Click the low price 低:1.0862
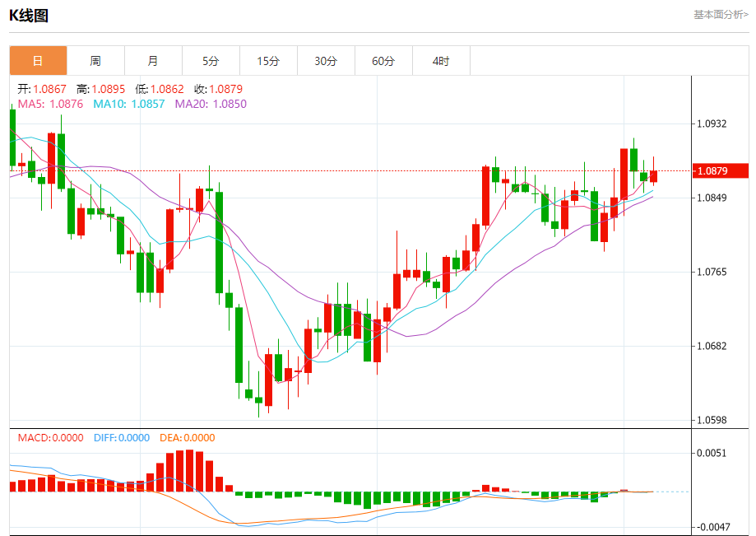The height and width of the screenshot is (536, 756). pos(160,89)
